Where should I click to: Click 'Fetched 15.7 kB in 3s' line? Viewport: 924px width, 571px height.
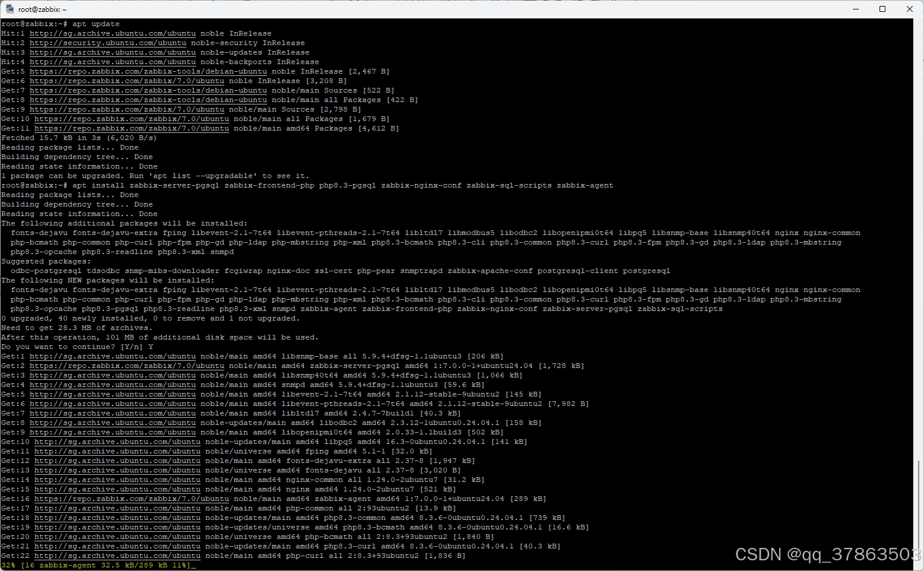(x=79, y=138)
